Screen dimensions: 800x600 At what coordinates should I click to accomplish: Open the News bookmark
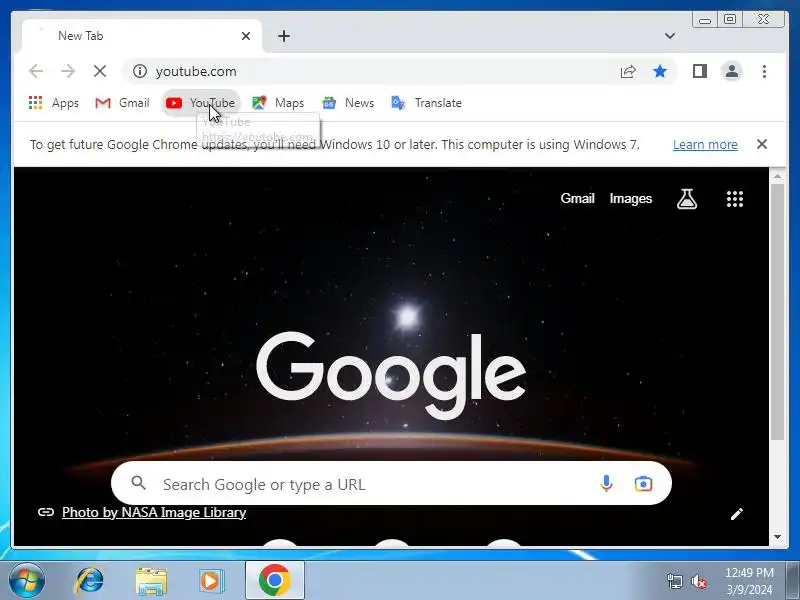point(348,103)
